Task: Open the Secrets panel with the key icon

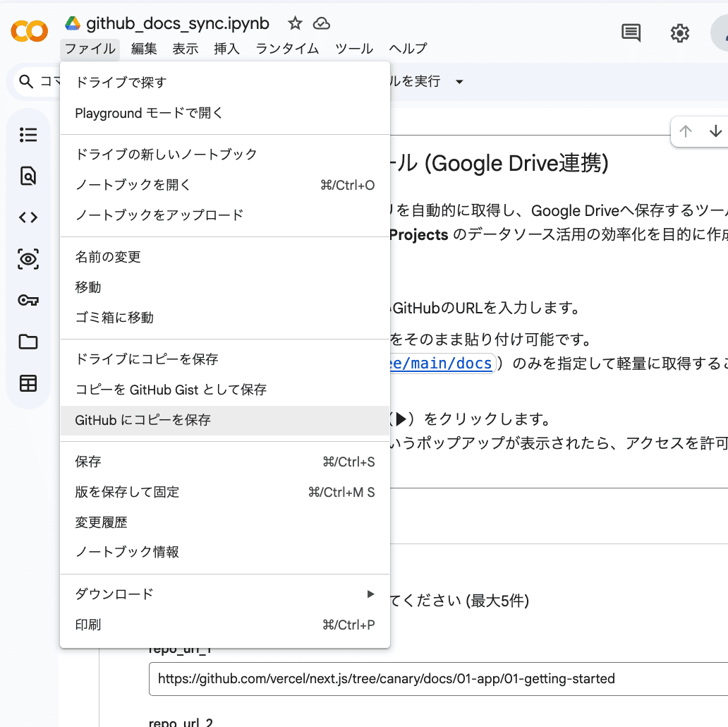Action: [x=28, y=300]
